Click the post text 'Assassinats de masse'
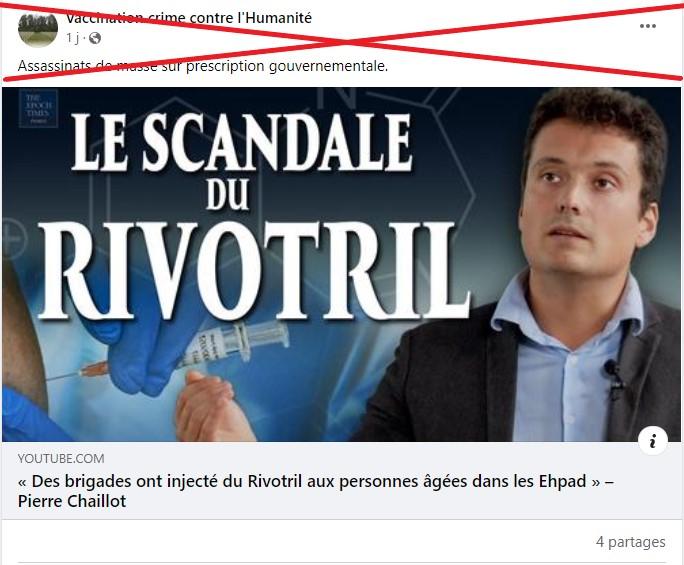684x565 pixels. point(87,66)
